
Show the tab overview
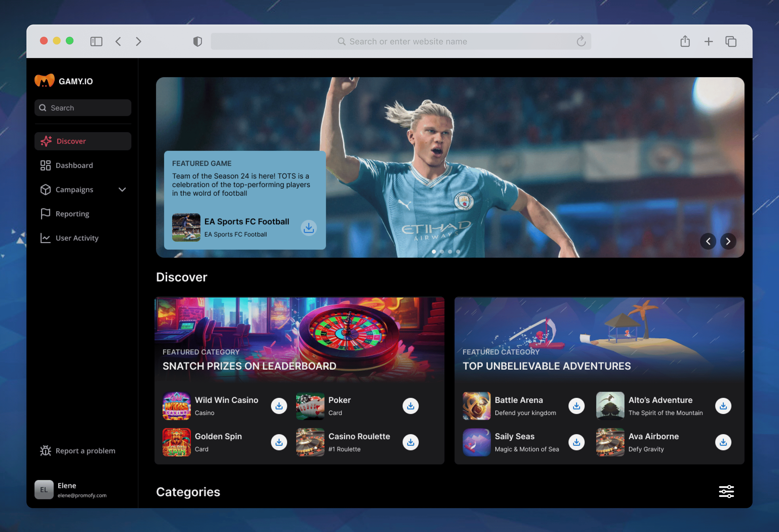pos(731,41)
